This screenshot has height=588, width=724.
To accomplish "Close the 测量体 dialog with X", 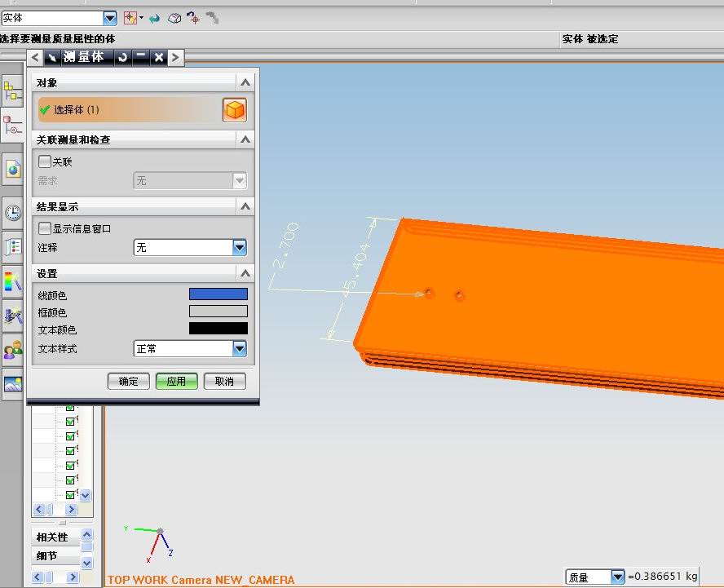I will point(159,57).
